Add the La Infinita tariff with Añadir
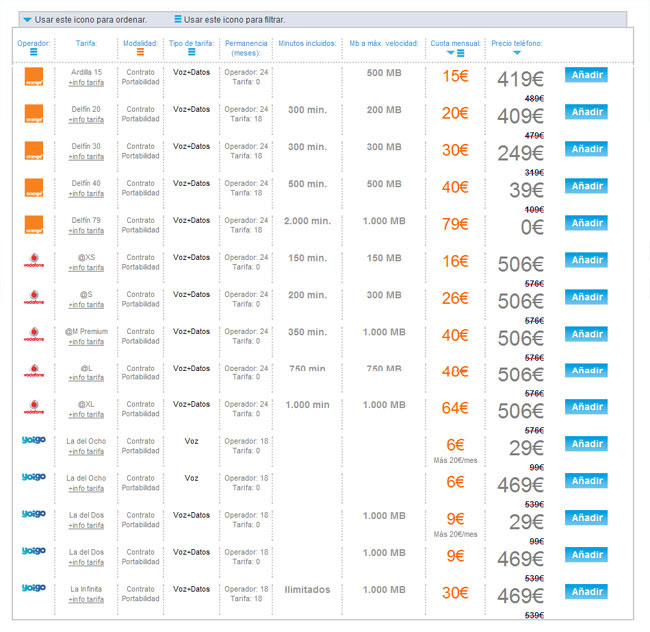 pyautogui.click(x=586, y=592)
